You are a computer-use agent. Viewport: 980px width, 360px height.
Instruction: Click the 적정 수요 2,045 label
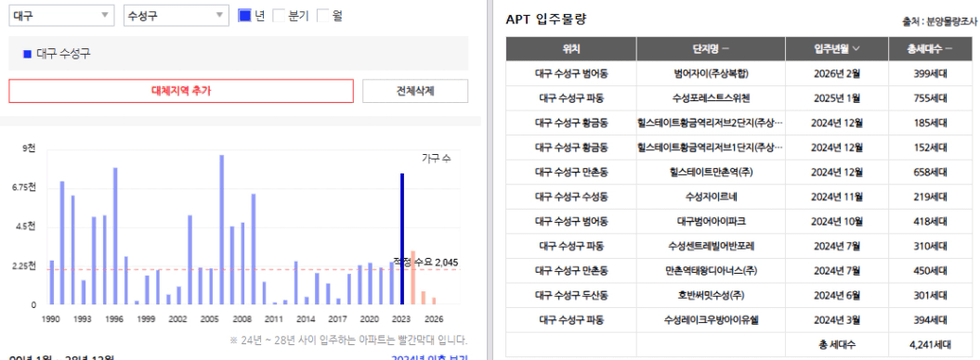[x=425, y=262]
